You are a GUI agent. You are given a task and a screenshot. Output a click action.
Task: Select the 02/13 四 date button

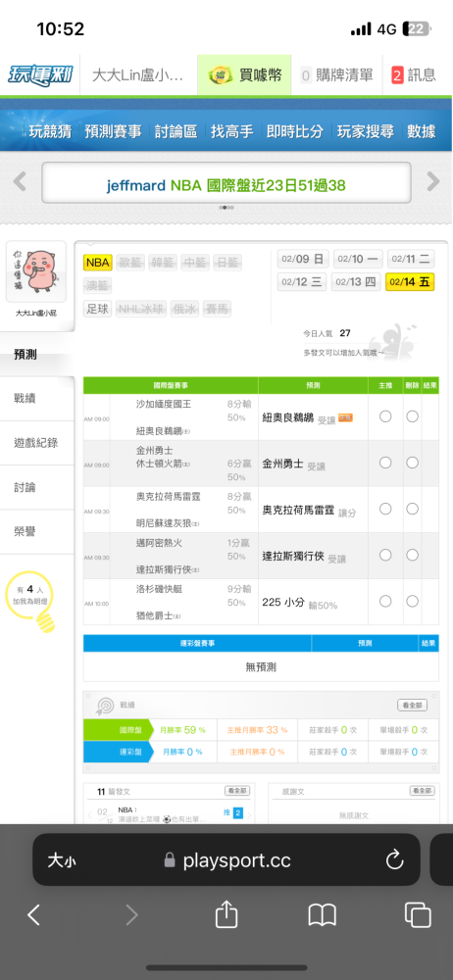[356, 282]
